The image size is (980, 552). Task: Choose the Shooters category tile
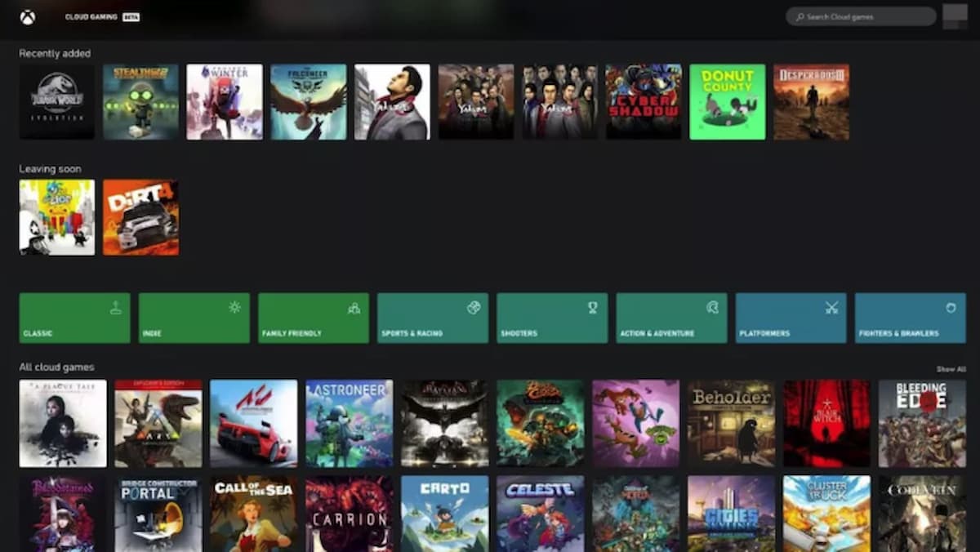point(552,318)
